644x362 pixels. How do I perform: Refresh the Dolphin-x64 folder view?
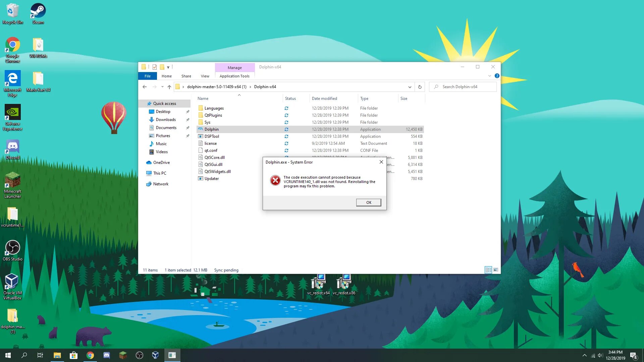420,87
